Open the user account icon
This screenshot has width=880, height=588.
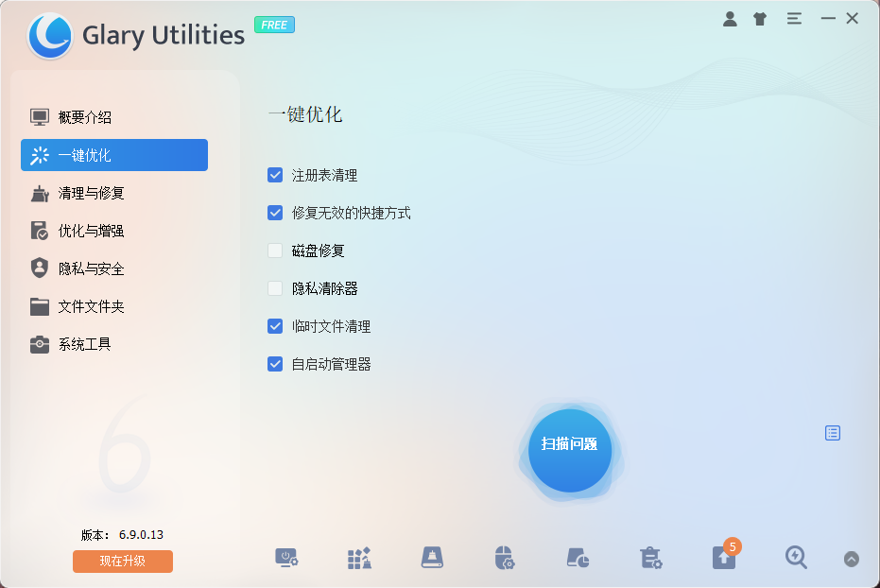point(730,19)
